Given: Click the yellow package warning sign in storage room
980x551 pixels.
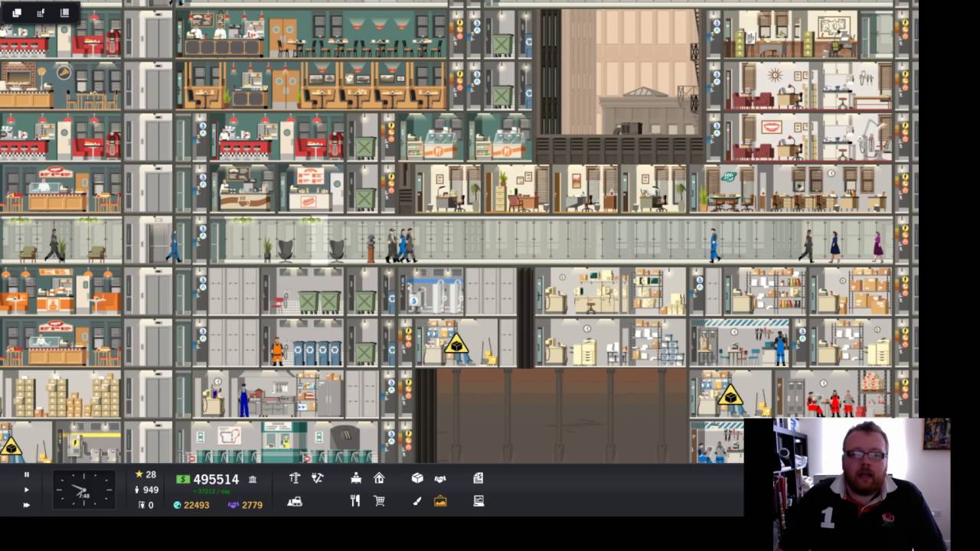Looking at the screenshot, I should coord(456,344).
